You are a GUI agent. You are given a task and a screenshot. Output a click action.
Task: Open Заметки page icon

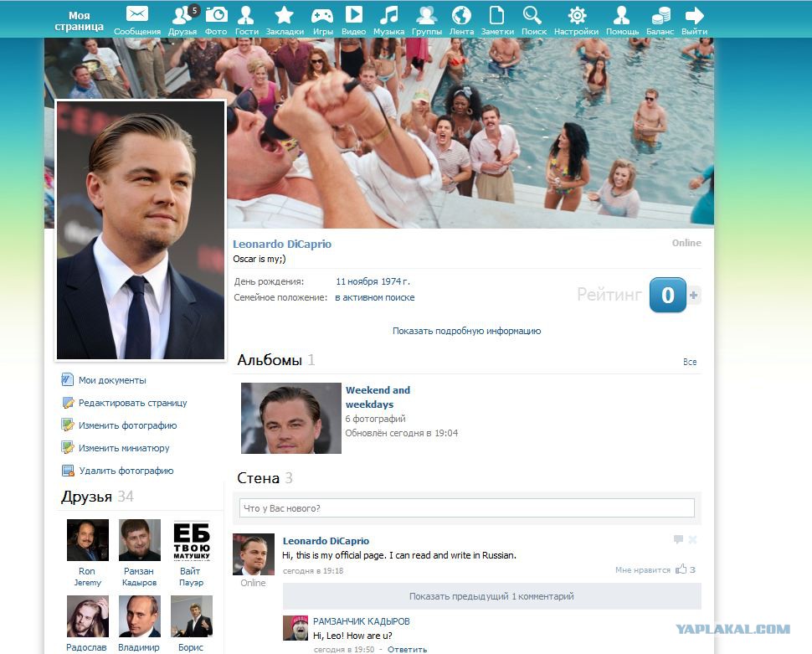(497, 14)
